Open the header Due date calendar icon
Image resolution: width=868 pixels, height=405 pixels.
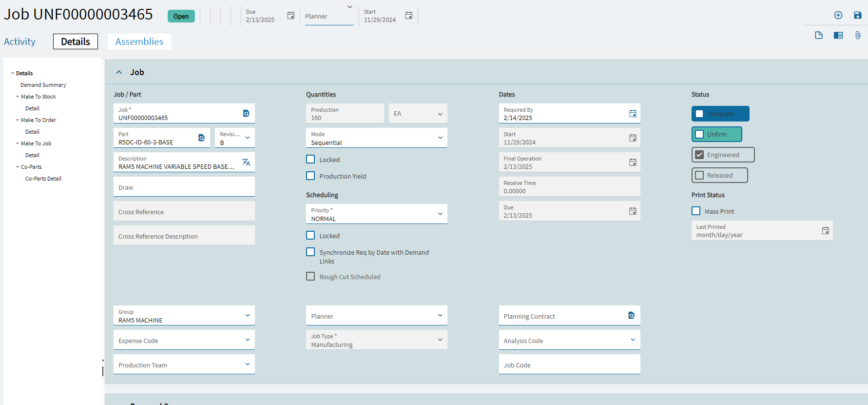click(x=291, y=16)
